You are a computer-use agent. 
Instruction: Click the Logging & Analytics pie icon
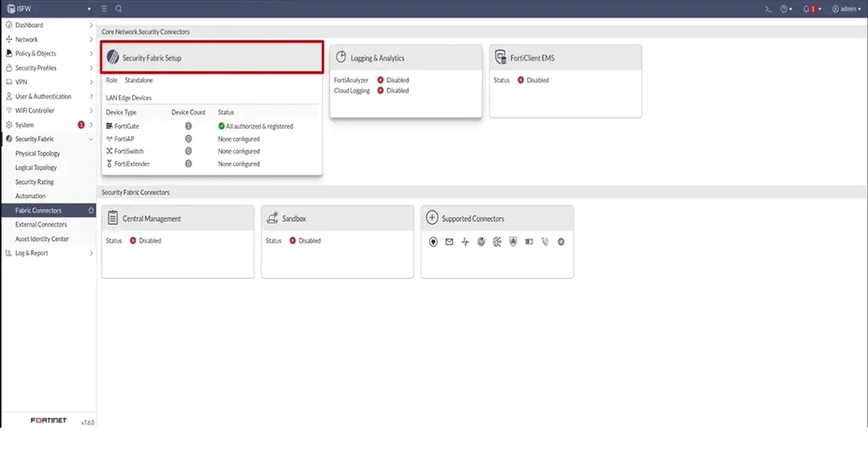[341, 57]
